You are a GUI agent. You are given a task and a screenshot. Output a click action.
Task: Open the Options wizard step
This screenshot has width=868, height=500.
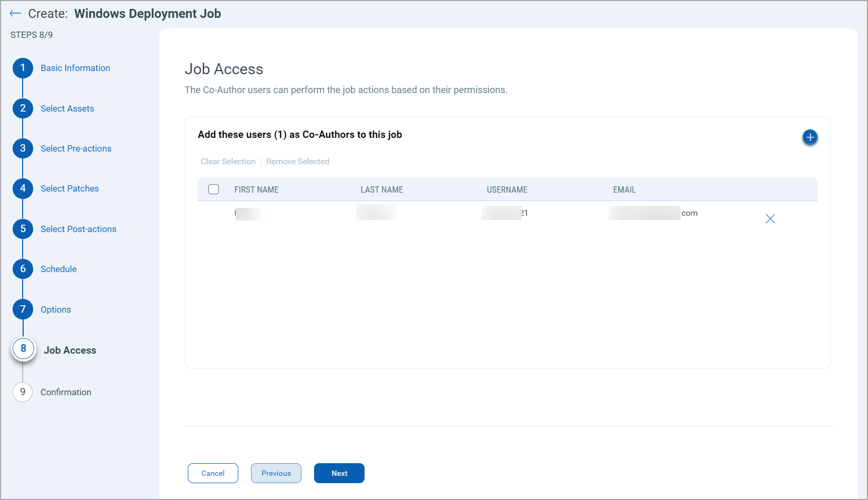[55, 309]
